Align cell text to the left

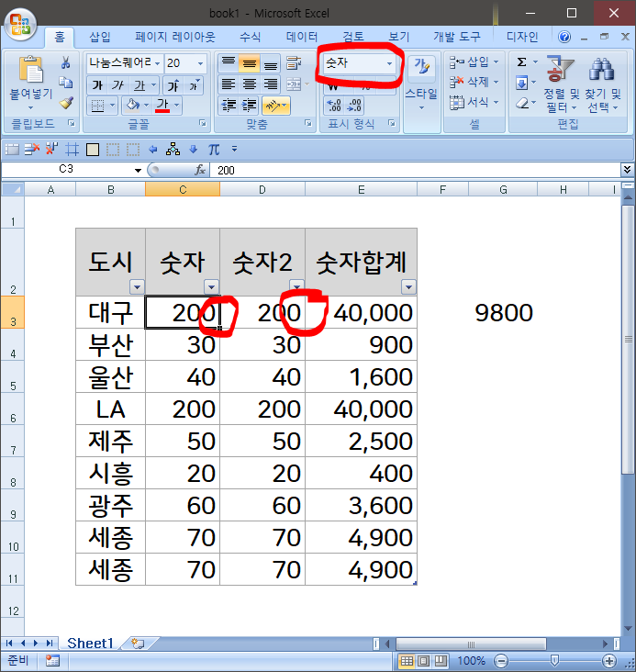pyautogui.click(x=228, y=84)
